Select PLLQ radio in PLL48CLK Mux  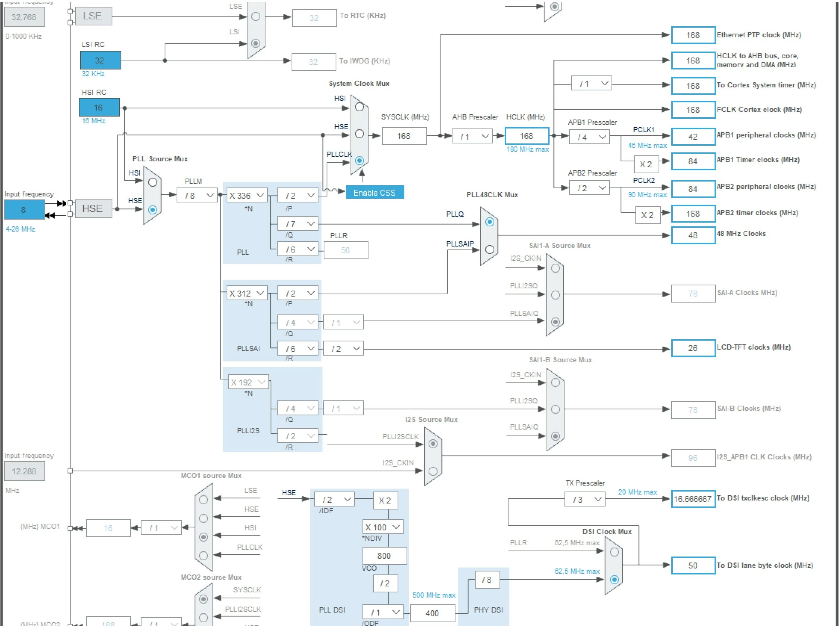[x=489, y=222]
